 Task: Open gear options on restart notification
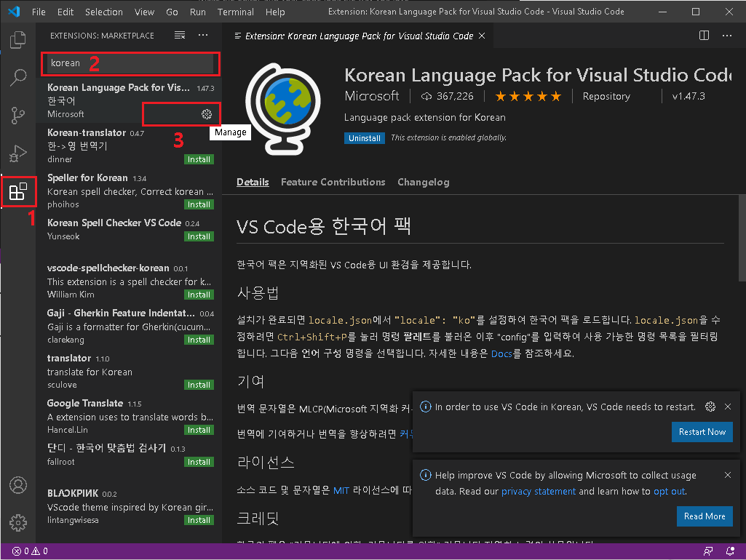[710, 407]
